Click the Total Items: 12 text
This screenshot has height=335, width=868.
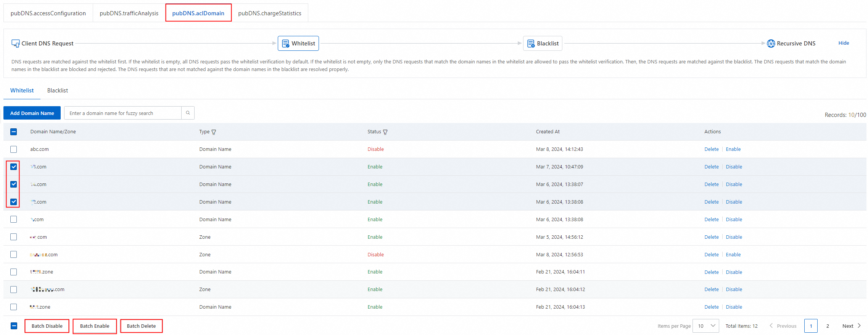(741, 326)
